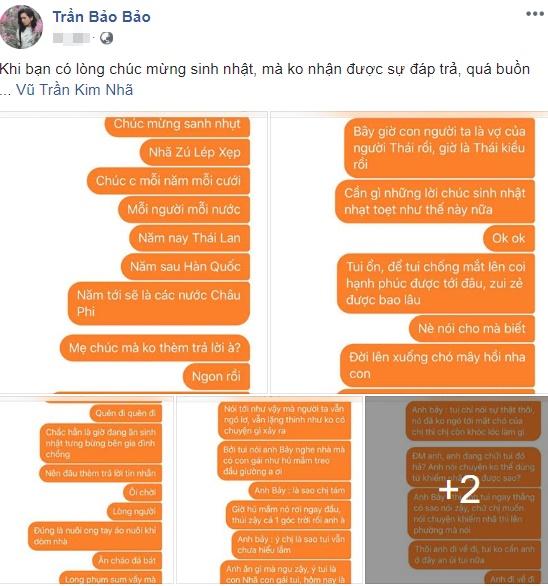
Task: Click the 'Chúc mừng sanh nhụt' message bubble
Action: (x=177, y=125)
